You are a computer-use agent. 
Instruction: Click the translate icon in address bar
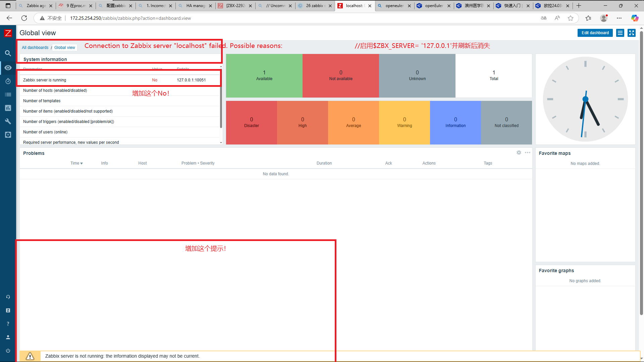click(544, 18)
